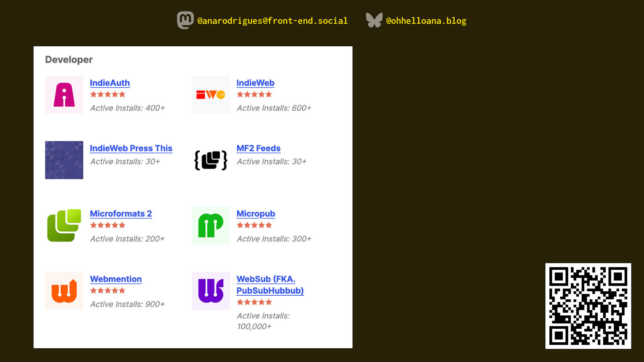Open the Microformats 2 link
The height and width of the screenshot is (362, 644).
pos(121,214)
